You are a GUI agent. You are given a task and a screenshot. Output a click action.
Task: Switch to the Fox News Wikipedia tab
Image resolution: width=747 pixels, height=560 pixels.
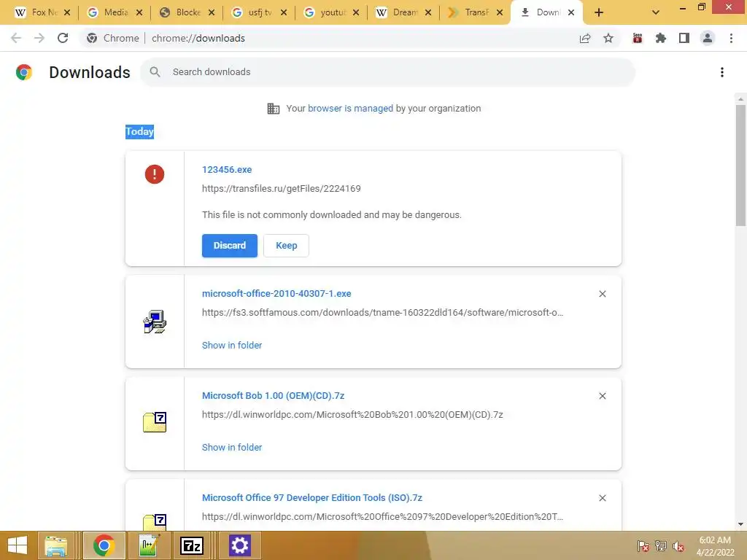pyautogui.click(x=42, y=12)
